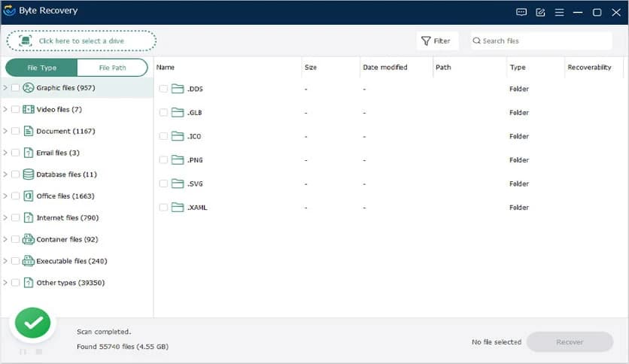Click the Office files icon
629x364 pixels.
pos(28,196)
